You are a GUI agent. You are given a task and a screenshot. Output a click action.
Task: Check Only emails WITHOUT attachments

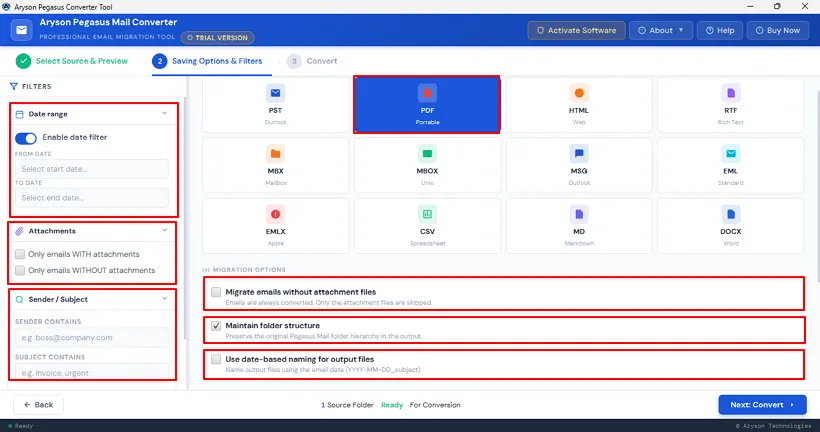20,270
